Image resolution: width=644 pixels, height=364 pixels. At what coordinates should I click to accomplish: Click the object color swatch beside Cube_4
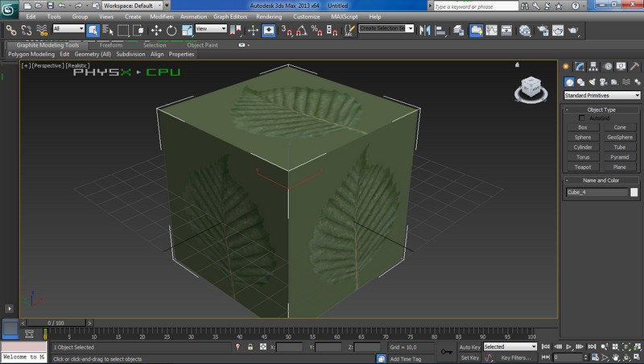(x=634, y=192)
